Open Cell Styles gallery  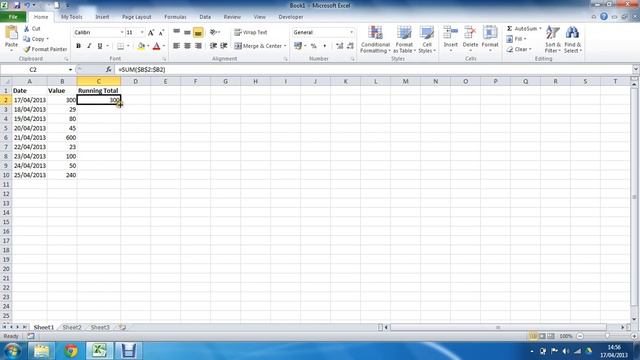click(x=427, y=39)
